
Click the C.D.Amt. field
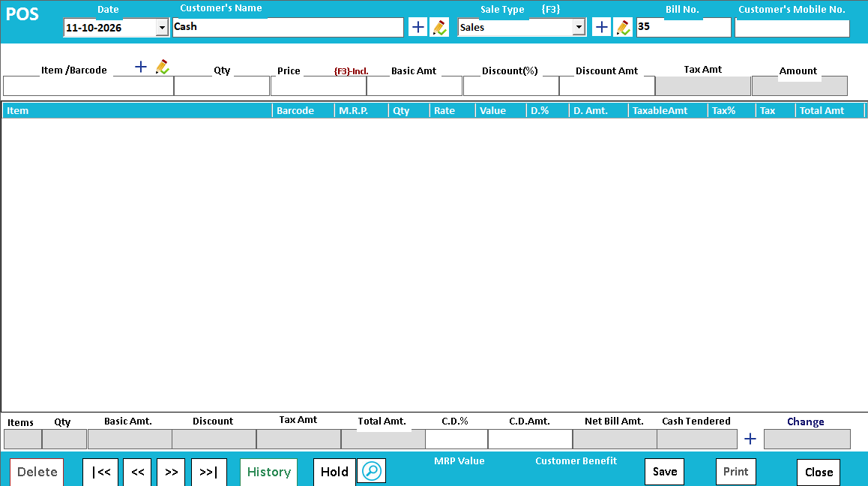(x=531, y=439)
